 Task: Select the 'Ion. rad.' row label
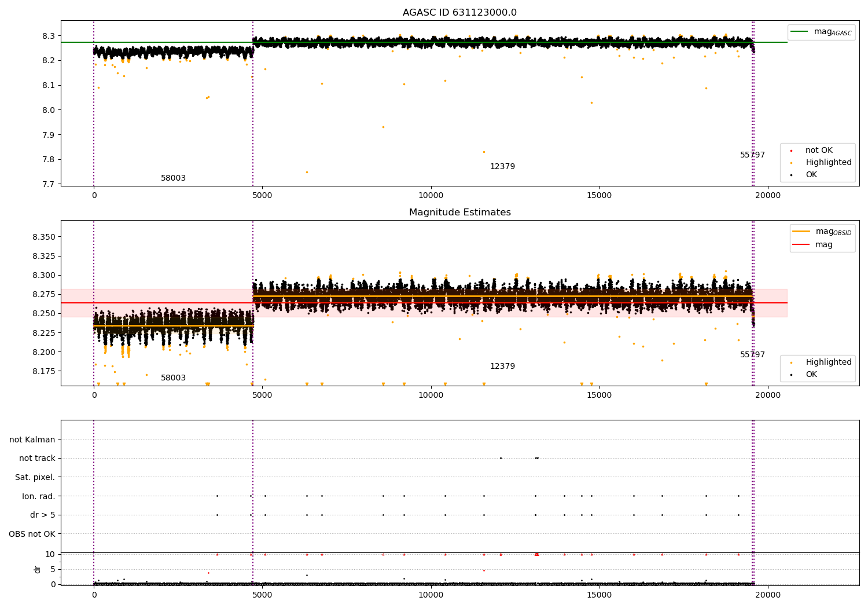click(39, 496)
